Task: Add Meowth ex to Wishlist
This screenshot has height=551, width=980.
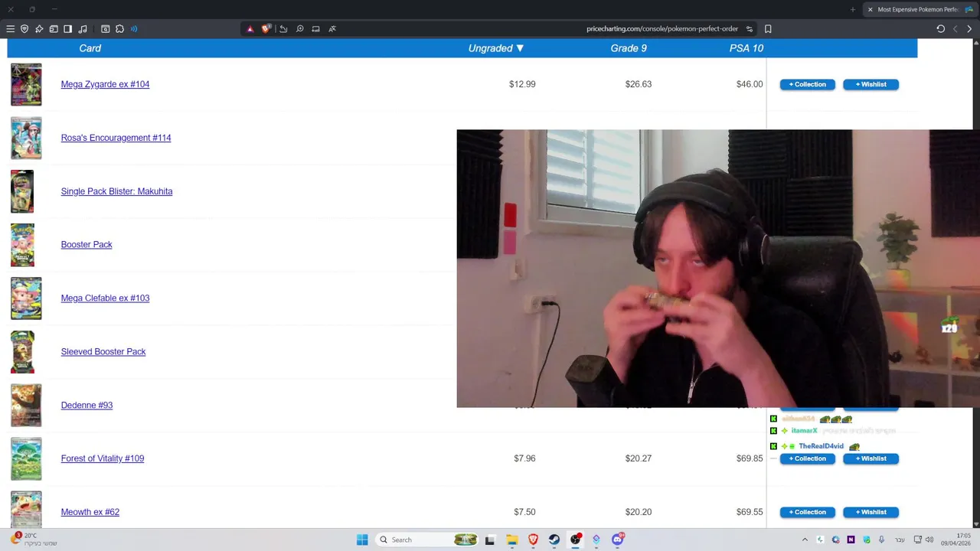Action: point(871,512)
